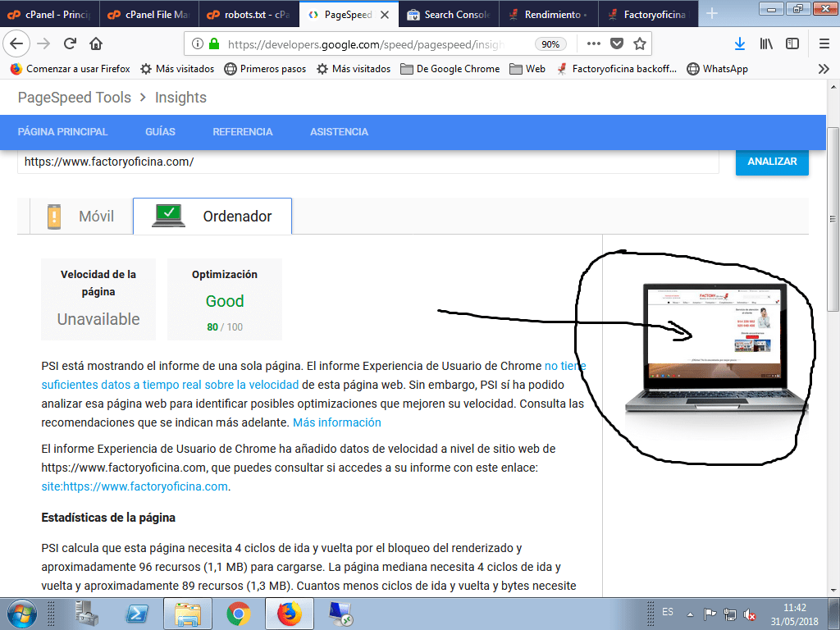Show more bookmarks toolbar items chevron
This screenshot has height=630, width=840.
[x=824, y=69]
